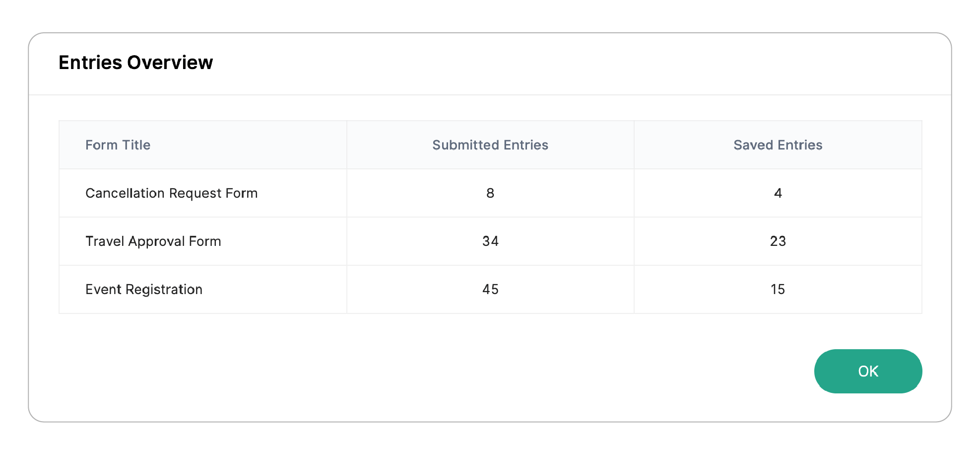Click submitted entries value 45

490,290
